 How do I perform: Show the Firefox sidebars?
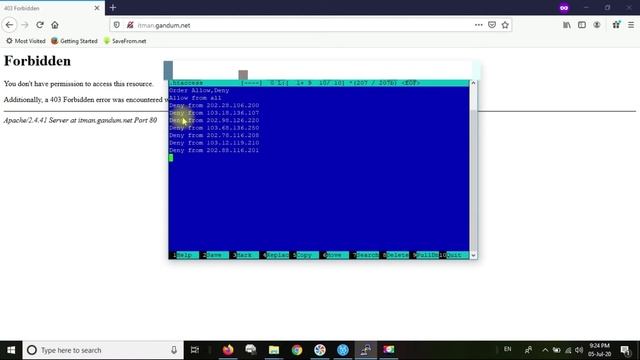pos(582,25)
